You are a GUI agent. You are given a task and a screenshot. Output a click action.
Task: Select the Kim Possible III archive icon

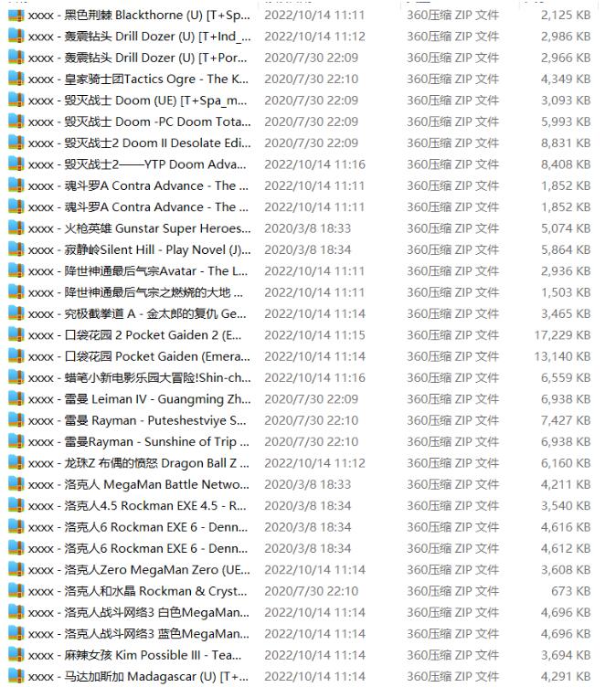pyautogui.click(x=16, y=655)
